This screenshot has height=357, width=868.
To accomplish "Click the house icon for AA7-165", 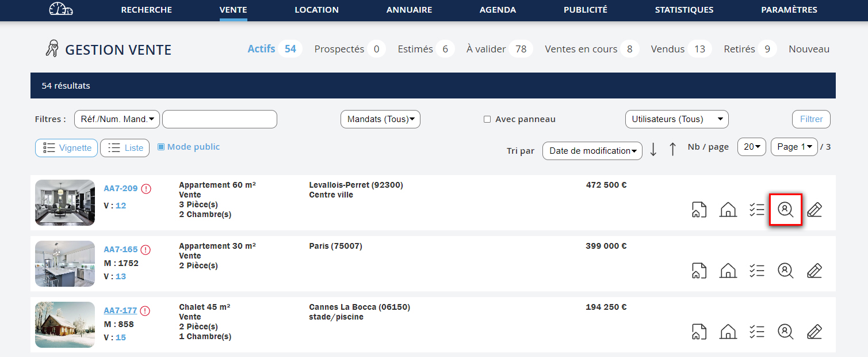I will click(728, 271).
